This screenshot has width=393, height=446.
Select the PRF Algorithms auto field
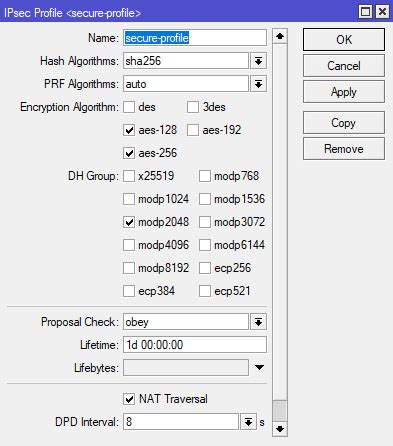pyautogui.click(x=186, y=84)
